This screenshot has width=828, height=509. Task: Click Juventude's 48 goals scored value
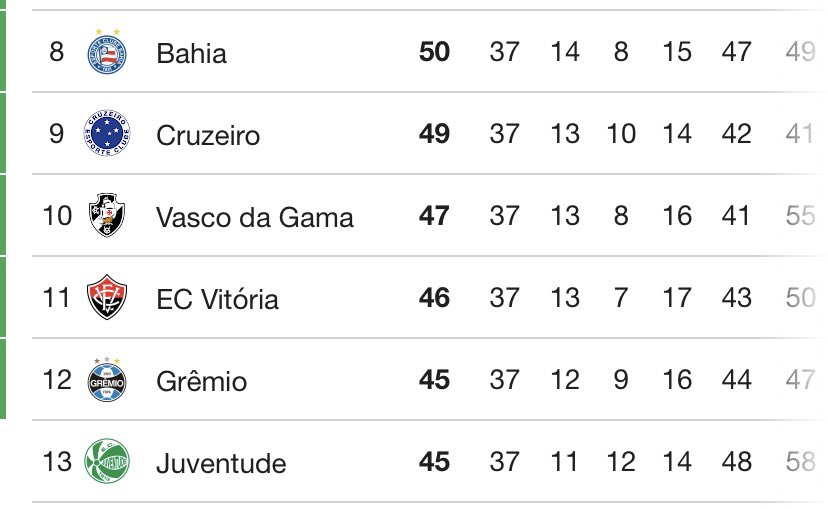pos(736,462)
